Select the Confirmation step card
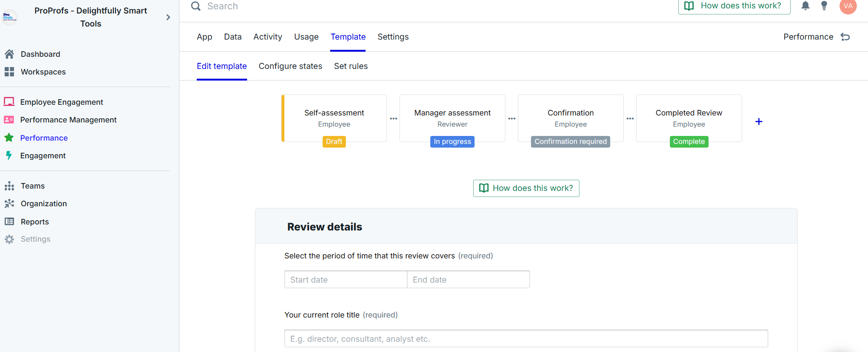 [571, 118]
